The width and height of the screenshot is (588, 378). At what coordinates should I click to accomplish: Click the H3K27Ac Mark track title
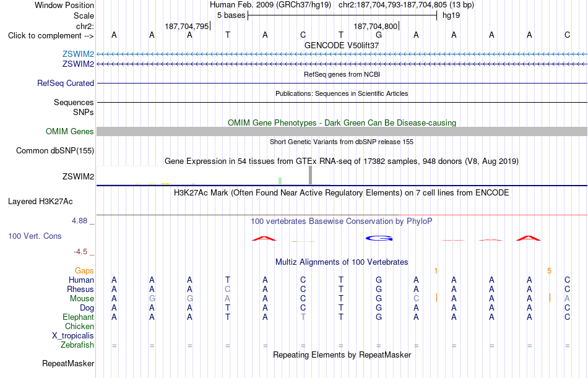click(342, 193)
